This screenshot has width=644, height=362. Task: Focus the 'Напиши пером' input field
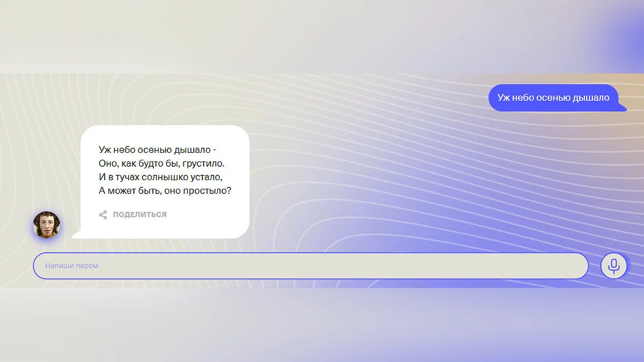pyautogui.click(x=311, y=265)
